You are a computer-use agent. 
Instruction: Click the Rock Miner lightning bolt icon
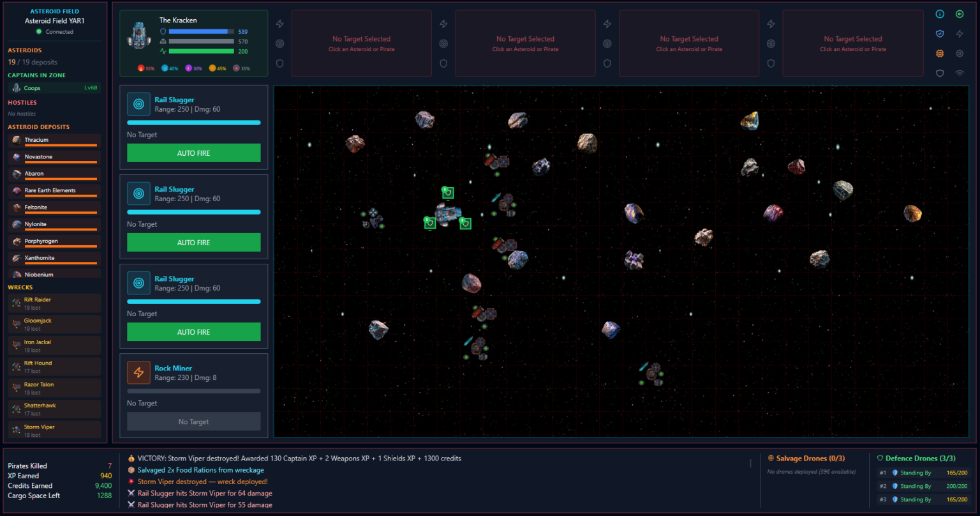138,372
